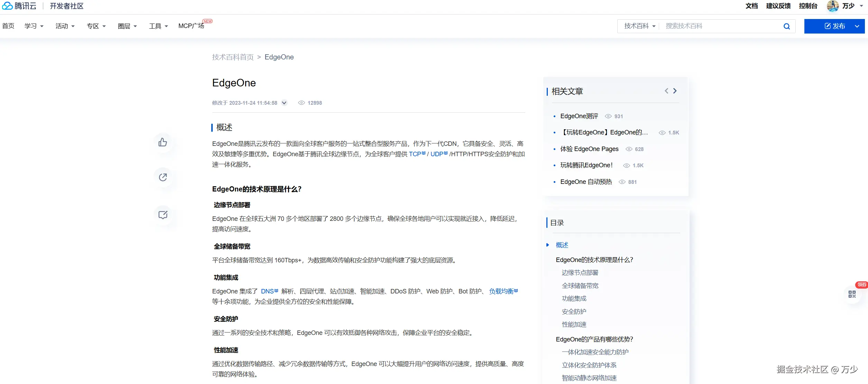Open related article 玩转腾讯EdgeOne!
This screenshot has height=384, width=868.
point(587,165)
